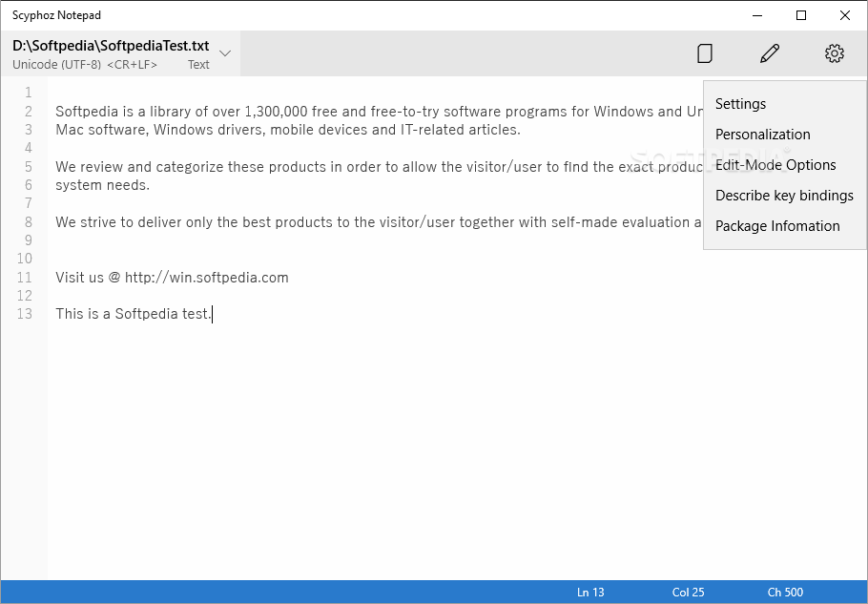
Task: Click the file path D:\Softpedia\SoftpediaTest.txt
Action: pyautogui.click(x=111, y=46)
